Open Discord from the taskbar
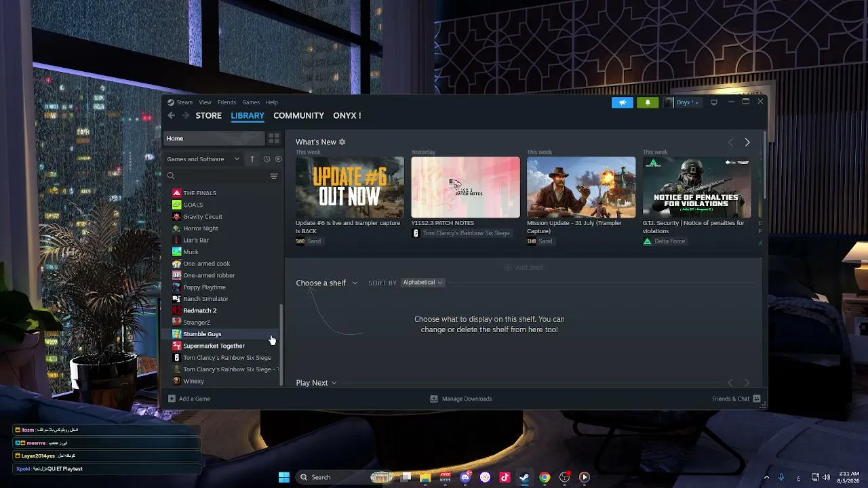Screen dimensions: 868x488 pos(465,477)
